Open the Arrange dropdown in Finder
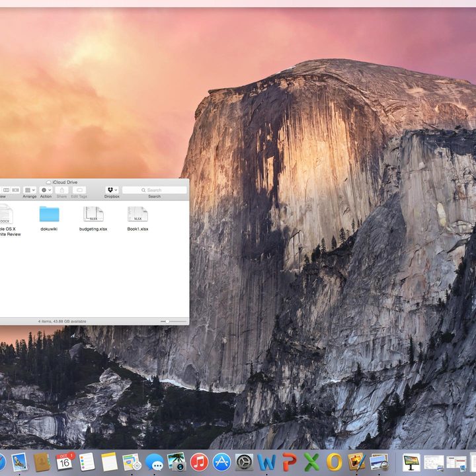The height and width of the screenshot is (476, 476). tap(30, 190)
